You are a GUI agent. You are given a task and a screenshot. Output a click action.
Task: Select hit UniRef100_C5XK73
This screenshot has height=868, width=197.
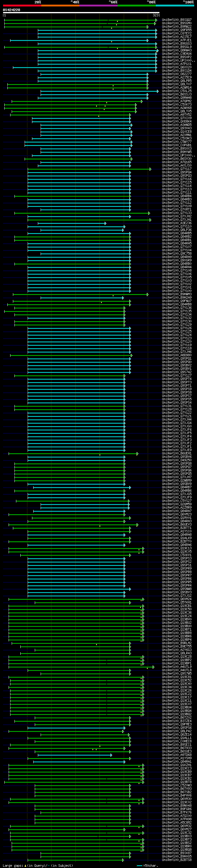click(177, 104)
